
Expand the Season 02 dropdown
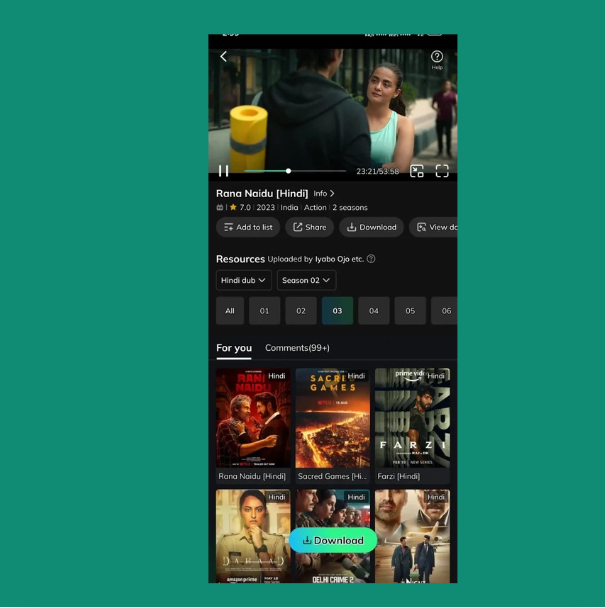pyautogui.click(x=306, y=280)
